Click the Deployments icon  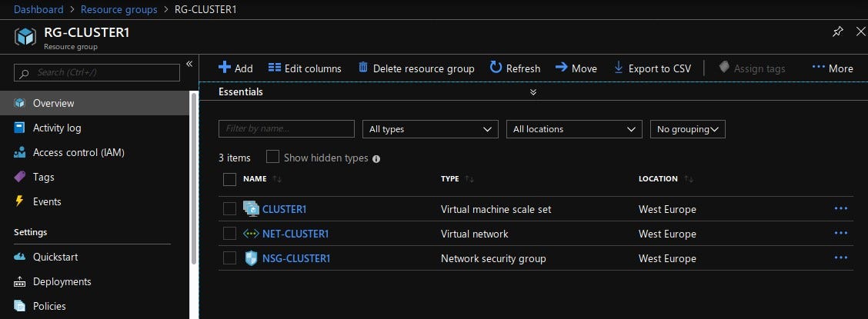pos(20,282)
